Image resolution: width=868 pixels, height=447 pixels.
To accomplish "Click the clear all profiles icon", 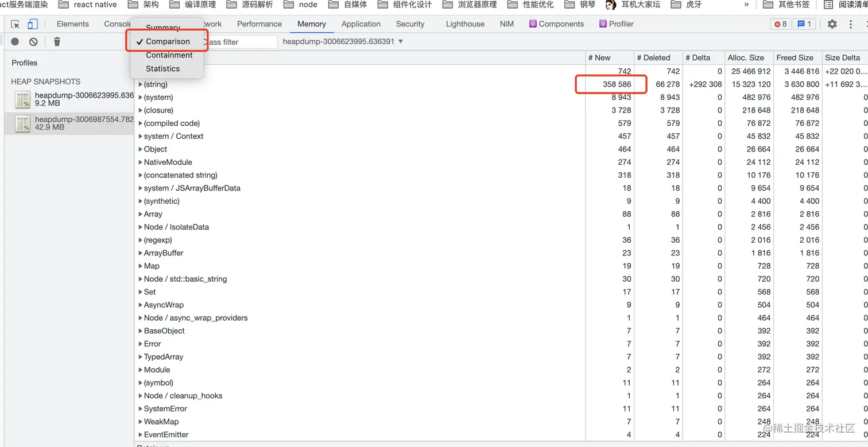I will coord(33,41).
